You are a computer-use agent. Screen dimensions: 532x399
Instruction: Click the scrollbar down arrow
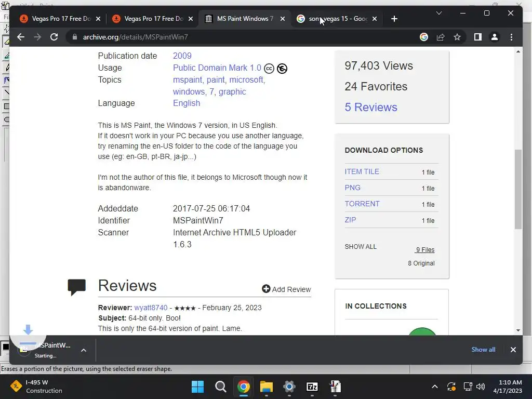click(518, 330)
